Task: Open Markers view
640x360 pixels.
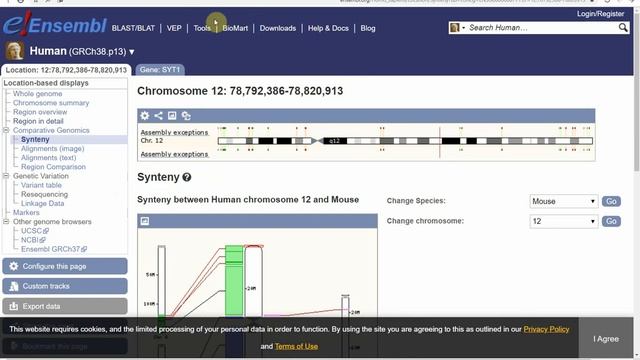Action: tap(26, 212)
